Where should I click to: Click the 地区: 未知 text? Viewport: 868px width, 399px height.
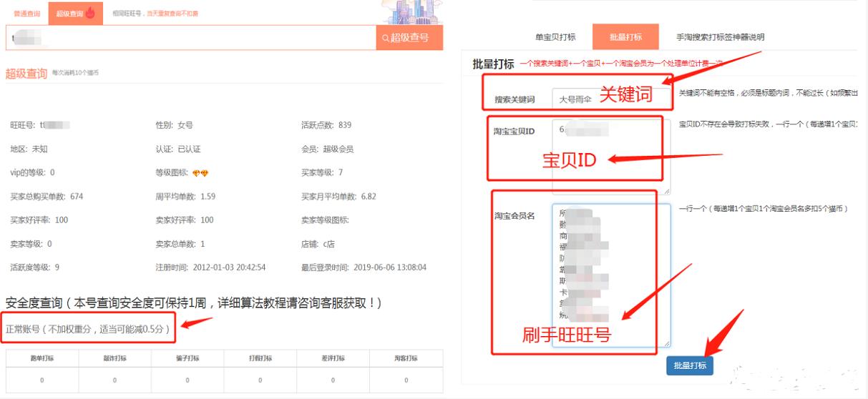click(x=29, y=149)
